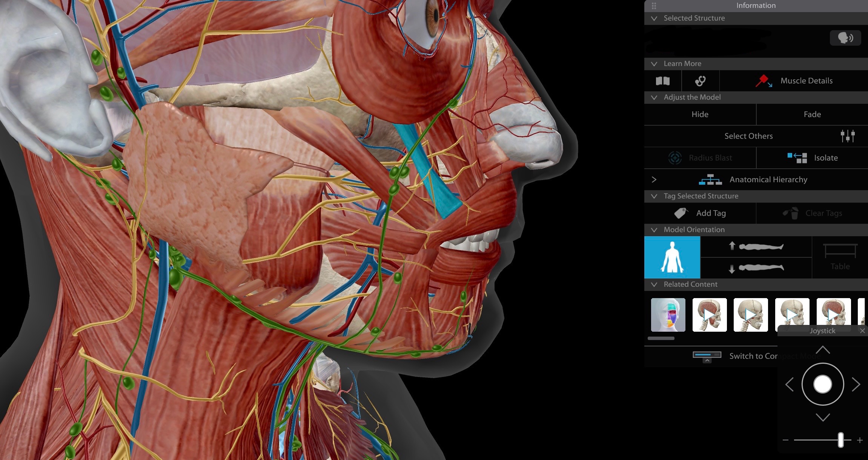
Task: Collapse the Learn More section
Action: coord(654,64)
